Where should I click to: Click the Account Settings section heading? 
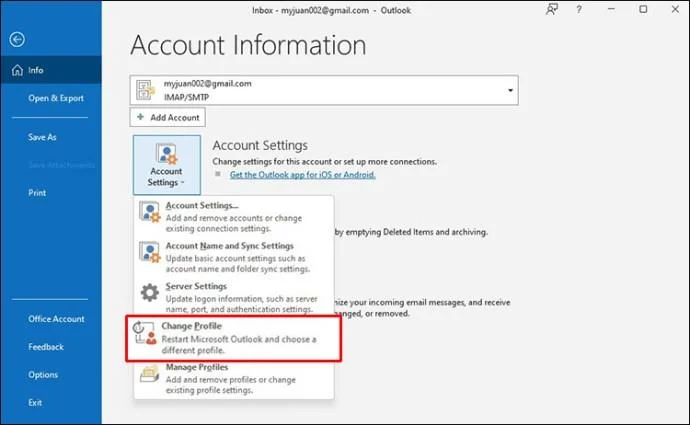click(x=260, y=145)
